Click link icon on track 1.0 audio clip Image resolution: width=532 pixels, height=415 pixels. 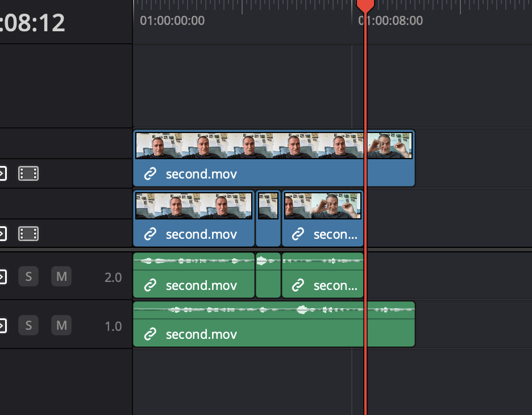[150, 334]
